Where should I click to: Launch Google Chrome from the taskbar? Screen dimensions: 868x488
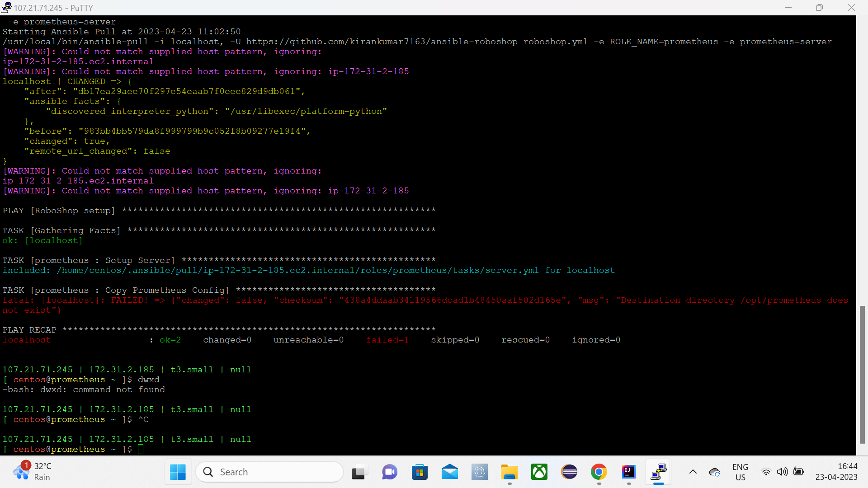coord(599,472)
